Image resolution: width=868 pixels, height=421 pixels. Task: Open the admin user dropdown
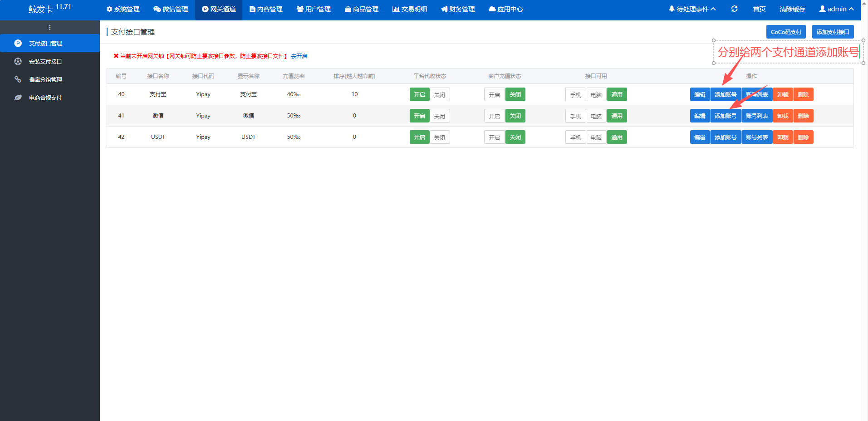(x=836, y=9)
